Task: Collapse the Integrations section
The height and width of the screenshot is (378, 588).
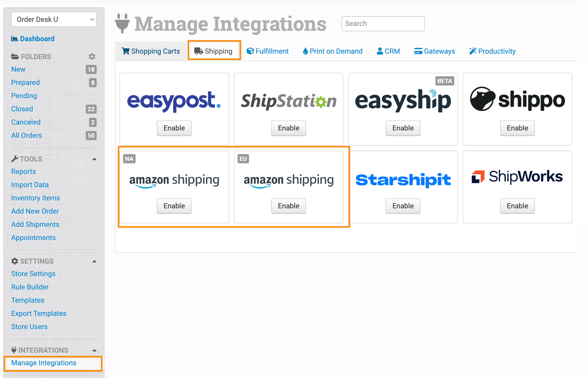Action: coord(94,350)
